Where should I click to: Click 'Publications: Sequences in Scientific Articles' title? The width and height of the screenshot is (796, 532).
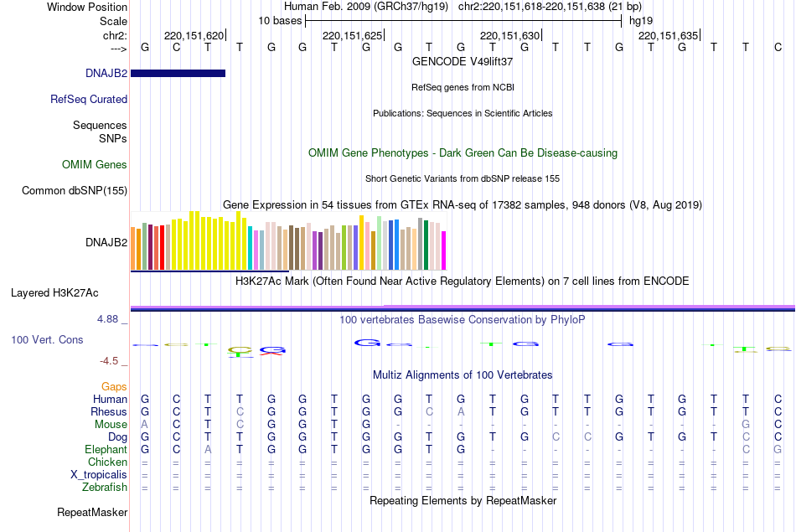click(463, 113)
